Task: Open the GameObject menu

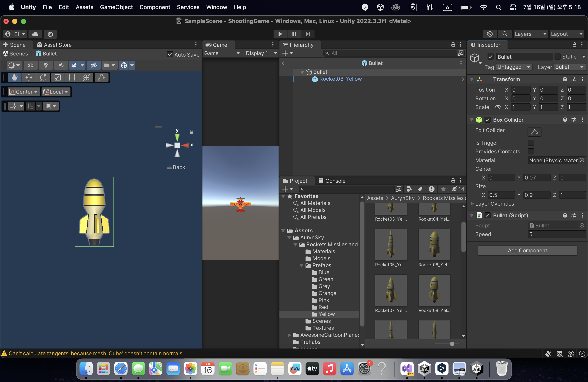Action: [116, 7]
